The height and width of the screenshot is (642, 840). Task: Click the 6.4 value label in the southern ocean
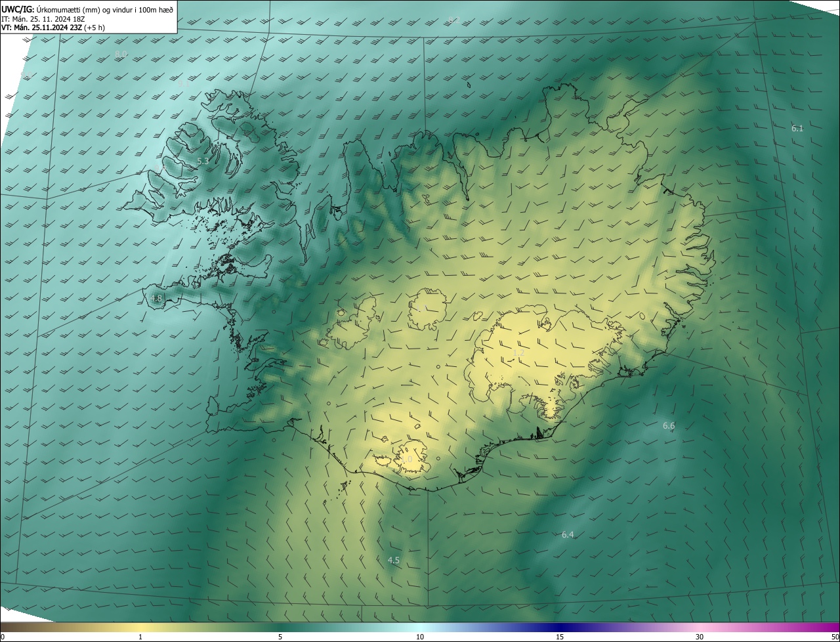click(x=568, y=535)
